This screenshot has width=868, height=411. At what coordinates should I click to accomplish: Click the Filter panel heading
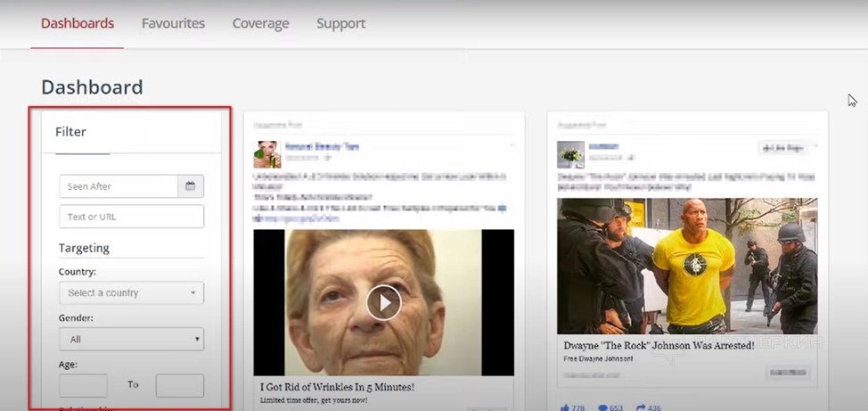pyautogui.click(x=71, y=132)
